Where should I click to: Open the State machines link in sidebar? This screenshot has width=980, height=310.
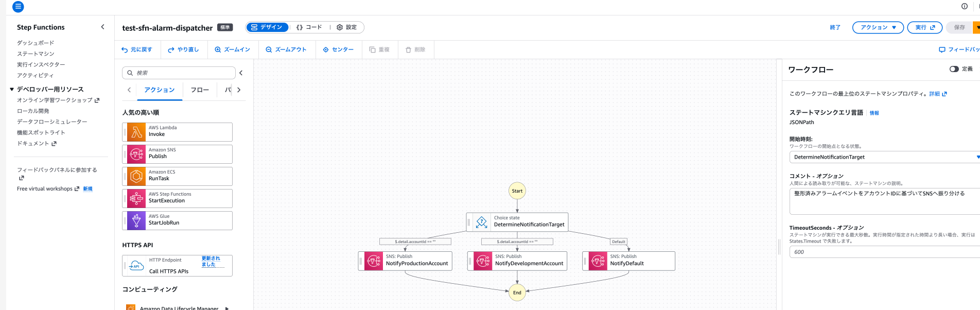(x=36, y=54)
